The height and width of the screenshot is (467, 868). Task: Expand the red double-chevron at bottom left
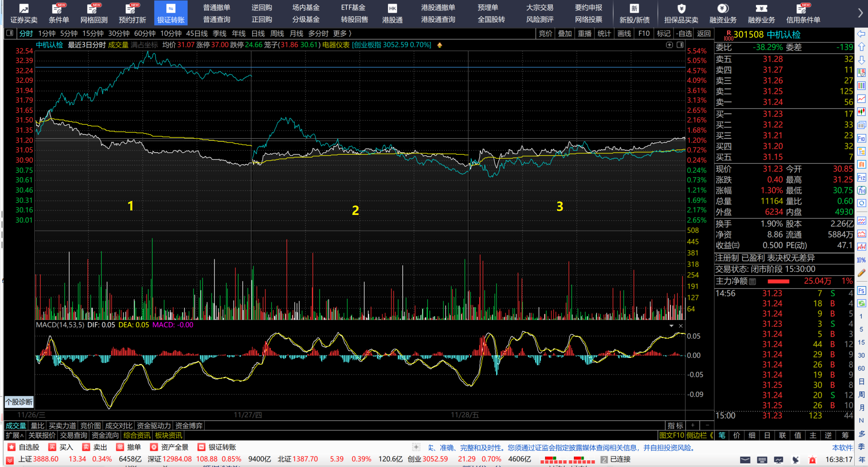(9, 460)
